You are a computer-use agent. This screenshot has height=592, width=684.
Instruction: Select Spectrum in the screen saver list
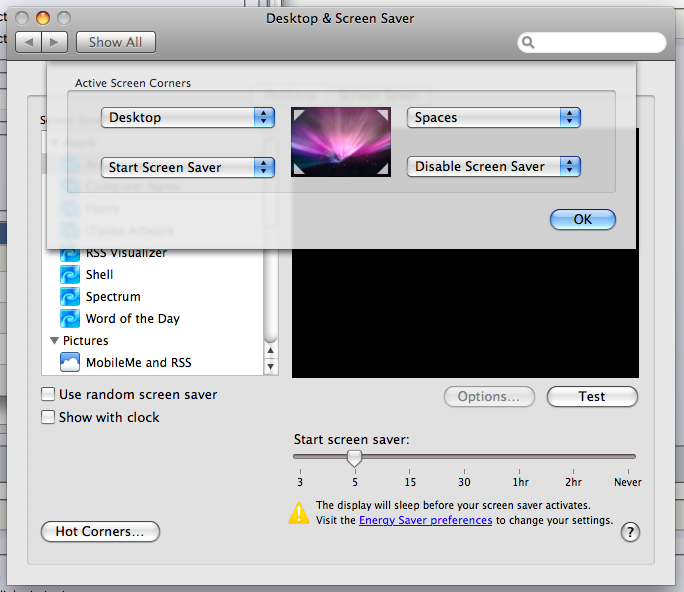coord(113,297)
